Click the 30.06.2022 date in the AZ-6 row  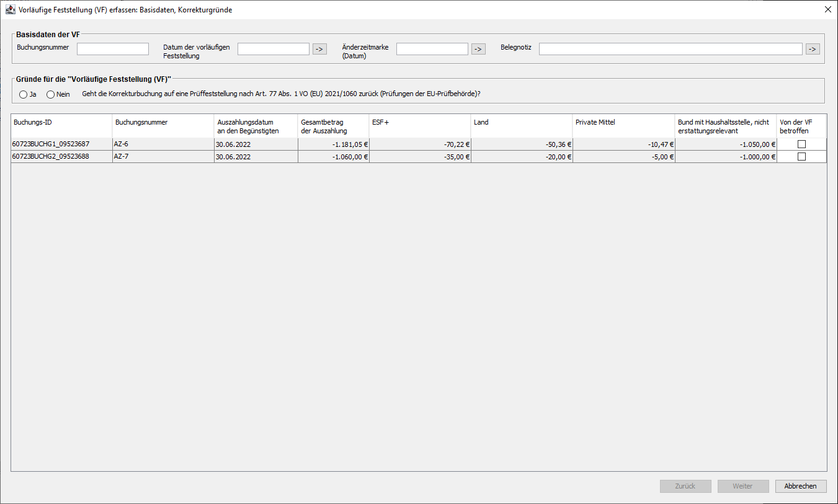(256, 144)
